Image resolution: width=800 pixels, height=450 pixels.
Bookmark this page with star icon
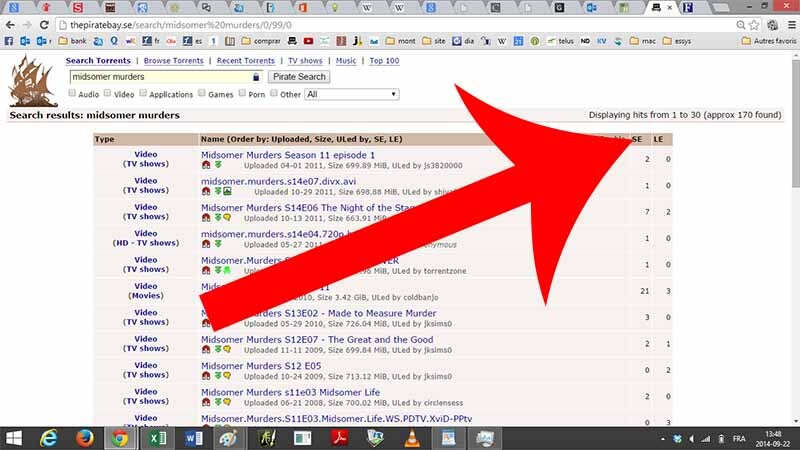pos(754,25)
